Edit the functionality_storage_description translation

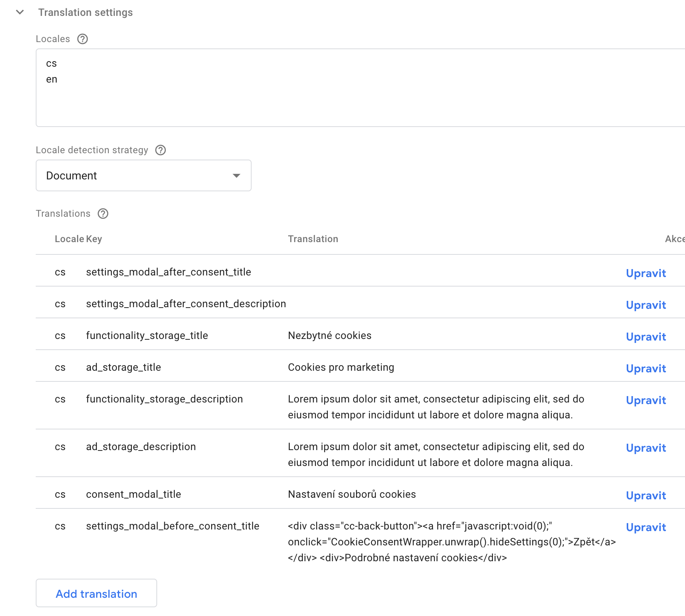click(x=645, y=400)
